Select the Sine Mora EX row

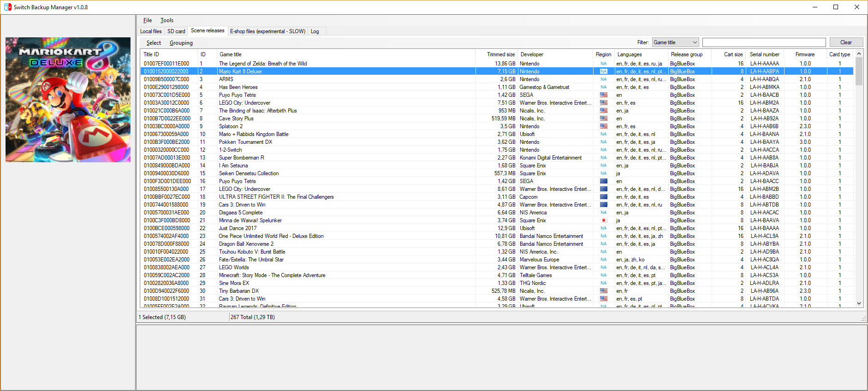(497, 283)
